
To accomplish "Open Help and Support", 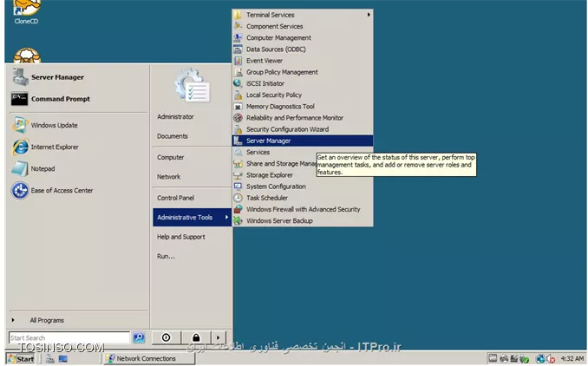I will click(x=192, y=237).
